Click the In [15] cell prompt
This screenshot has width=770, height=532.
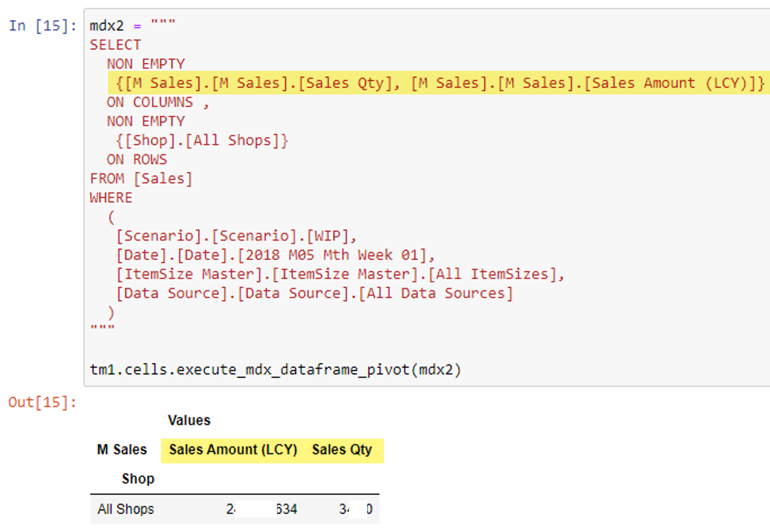pyautogui.click(x=43, y=26)
